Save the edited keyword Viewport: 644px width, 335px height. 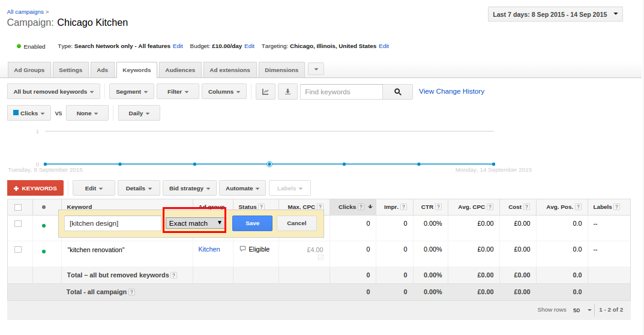(252, 223)
